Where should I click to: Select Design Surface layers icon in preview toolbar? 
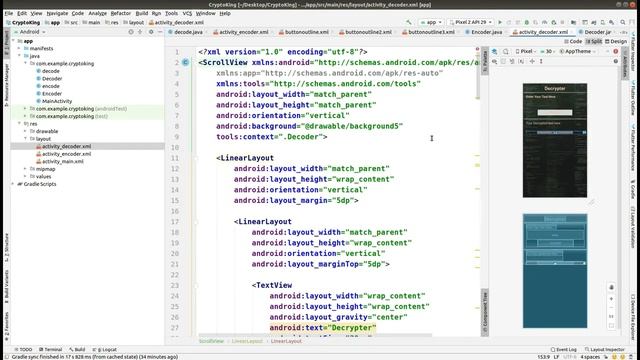[495, 51]
